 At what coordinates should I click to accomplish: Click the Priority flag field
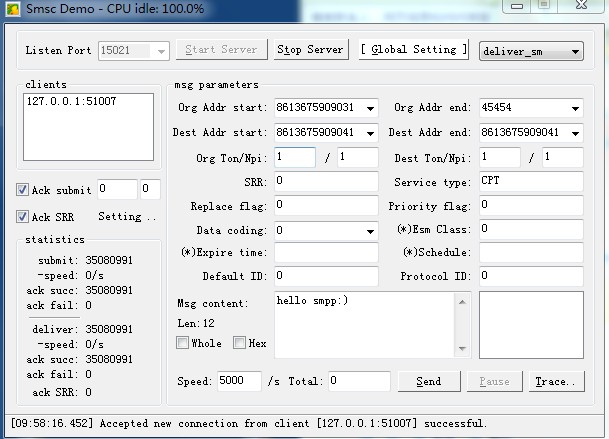pyautogui.click(x=531, y=205)
